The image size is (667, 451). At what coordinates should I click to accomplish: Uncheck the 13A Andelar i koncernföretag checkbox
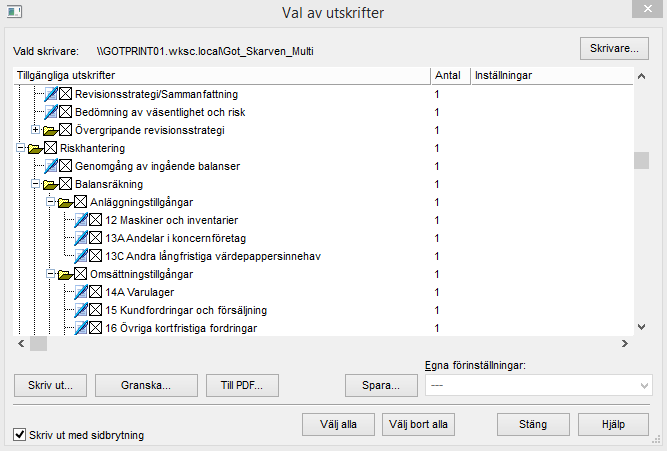pos(96,238)
